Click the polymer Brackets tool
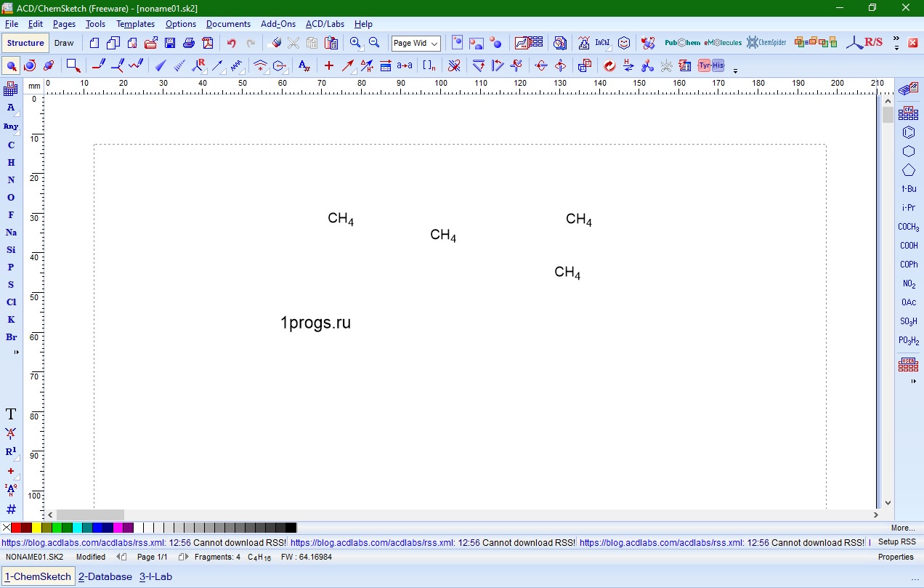 click(x=429, y=66)
